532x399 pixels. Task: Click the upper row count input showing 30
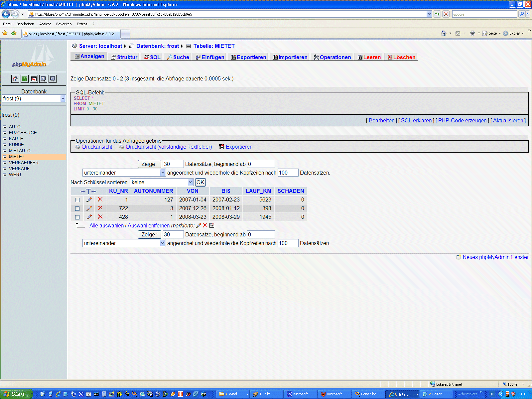(x=173, y=164)
